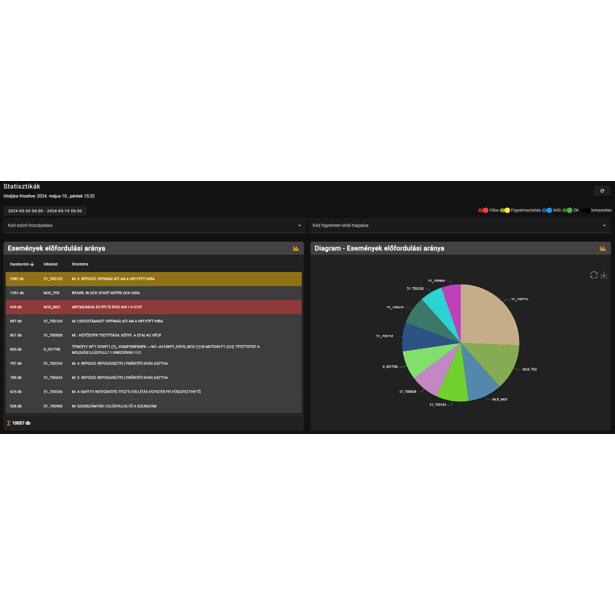This screenshot has height=615, width=615.
Task: Toggle the red Hiba filter switch
Action: pos(483,210)
